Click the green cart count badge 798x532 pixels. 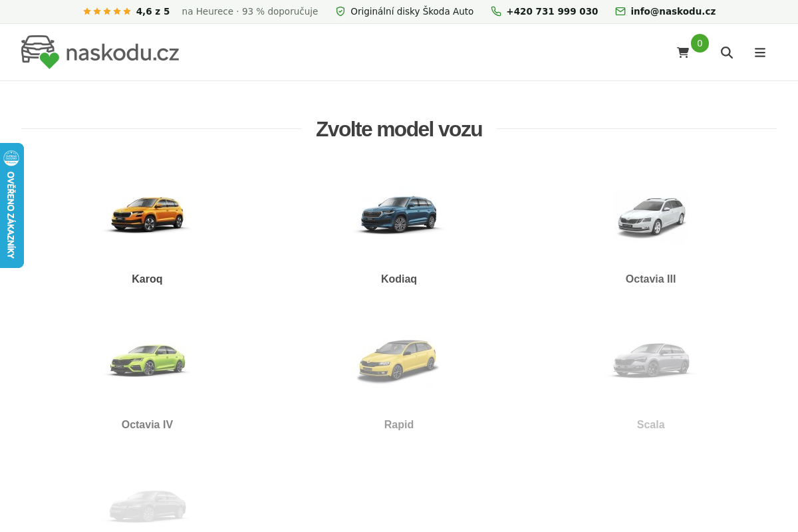point(700,43)
